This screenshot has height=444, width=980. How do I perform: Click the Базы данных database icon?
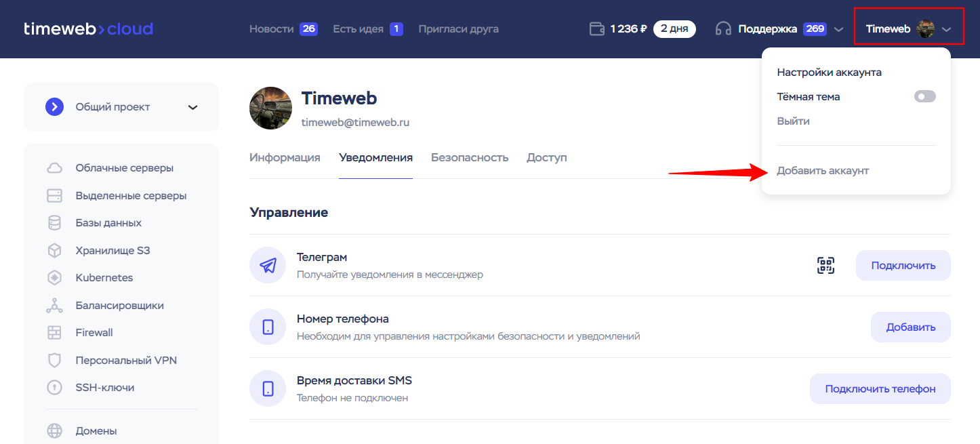tap(54, 223)
